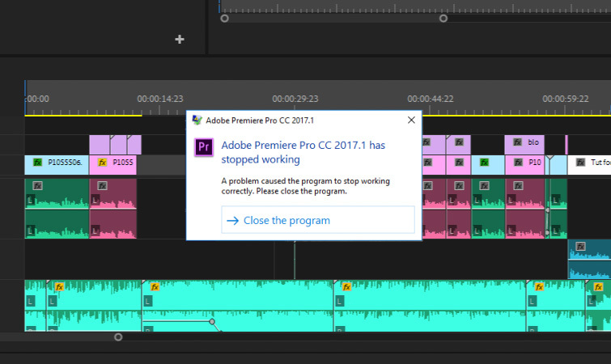Click the 'A problem caused the program' message text
Image resolution: width=611 pixels, height=364 pixels.
click(x=306, y=186)
